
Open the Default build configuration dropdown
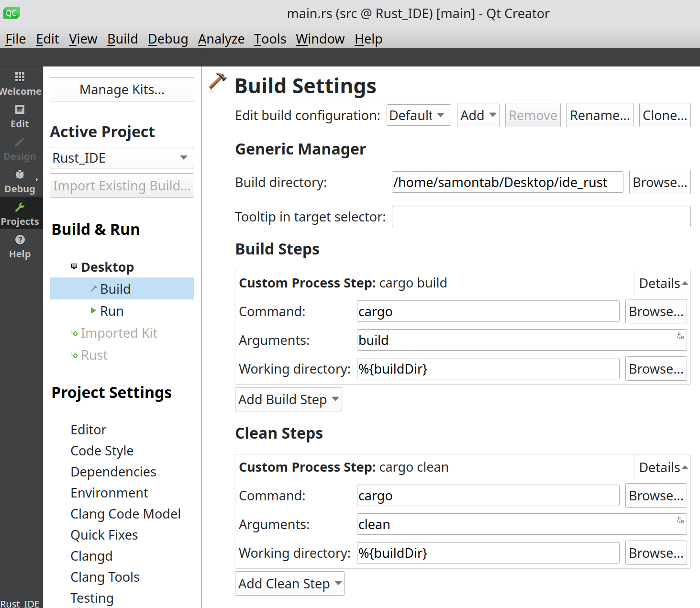(419, 115)
